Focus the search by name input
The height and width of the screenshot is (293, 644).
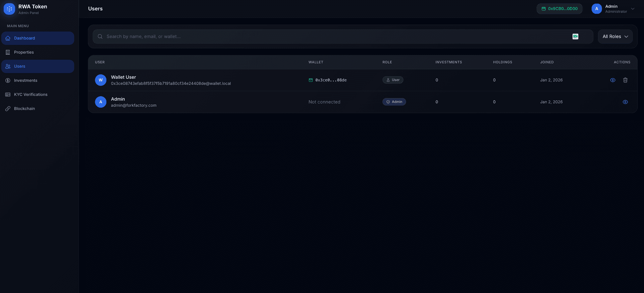point(335,37)
